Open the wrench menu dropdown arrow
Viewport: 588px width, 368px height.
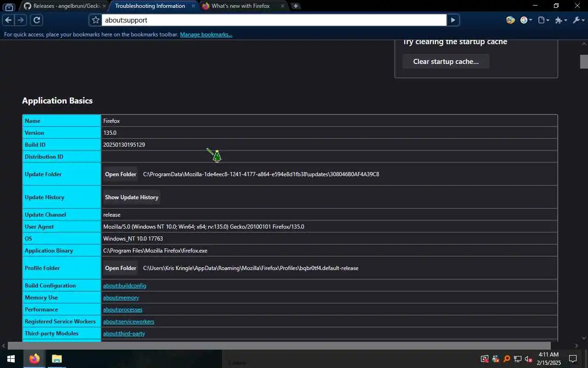pyautogui.click(x=583, y=20)
